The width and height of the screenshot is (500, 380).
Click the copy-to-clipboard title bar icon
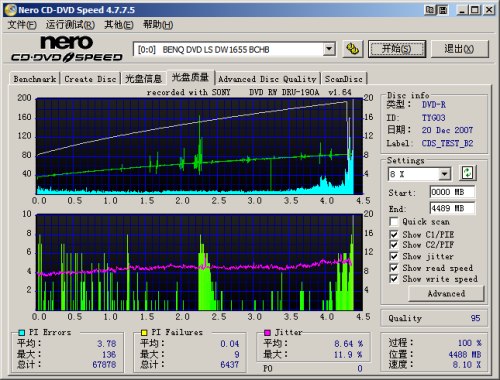click(x=430, y=10)
